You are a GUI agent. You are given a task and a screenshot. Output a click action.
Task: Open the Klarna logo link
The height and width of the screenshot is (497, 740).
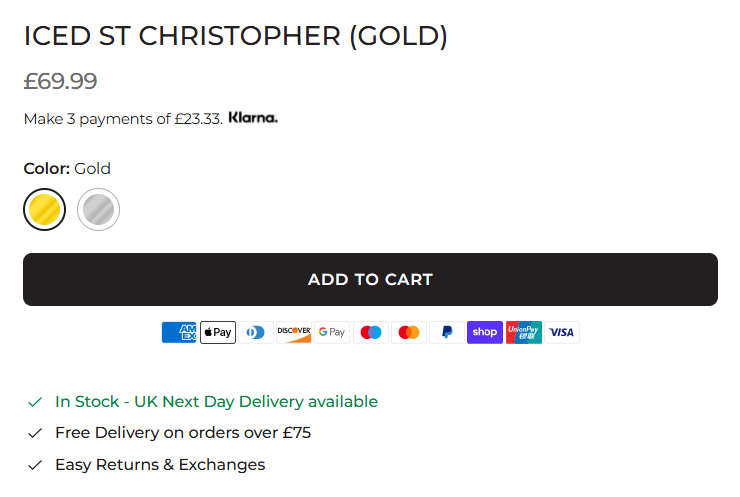(x=253, y=118)
